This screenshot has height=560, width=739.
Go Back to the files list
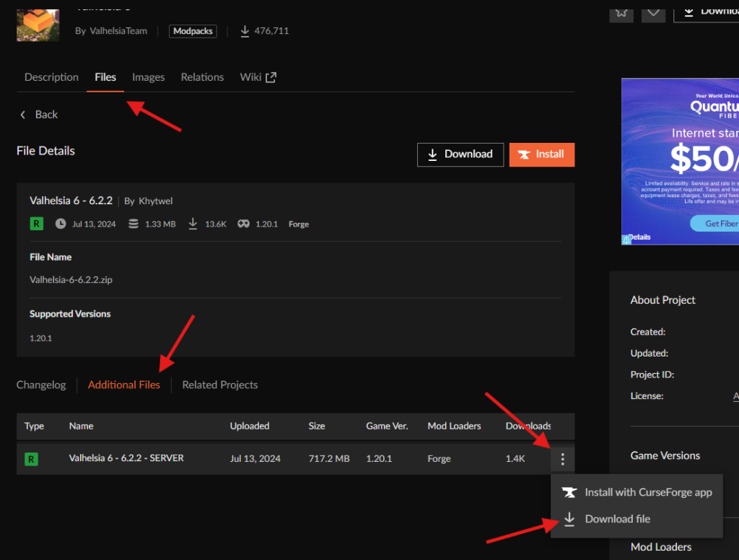pyautogui.click(x=39, y=115)
